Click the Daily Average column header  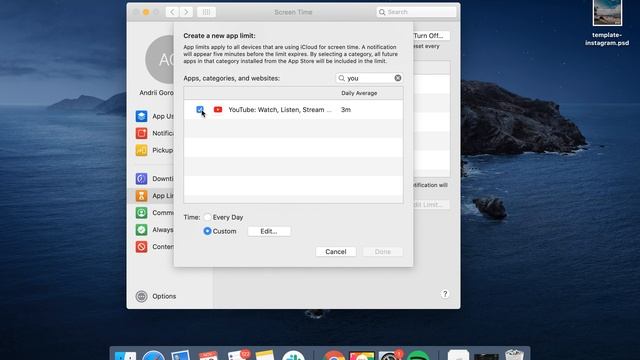tap(359, 93)
